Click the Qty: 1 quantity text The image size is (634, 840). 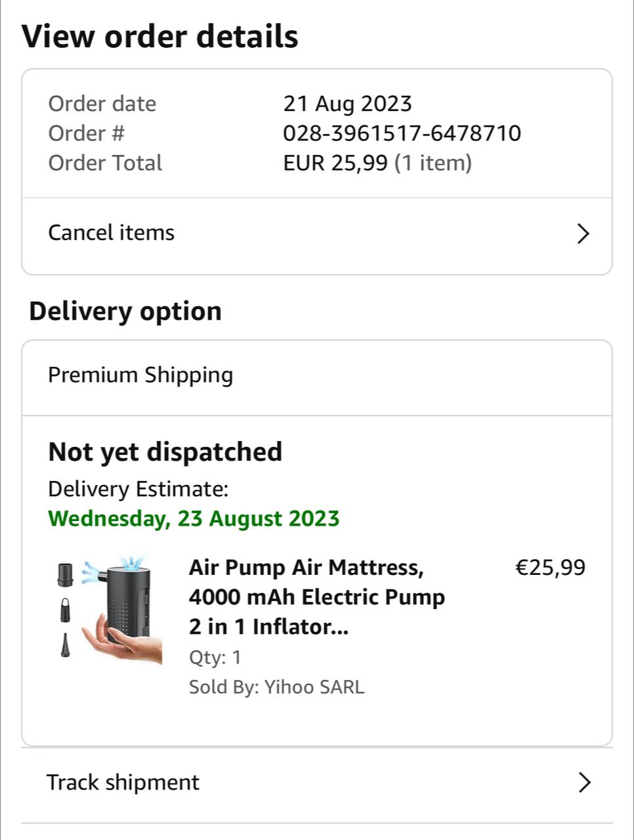click(215, 657)
